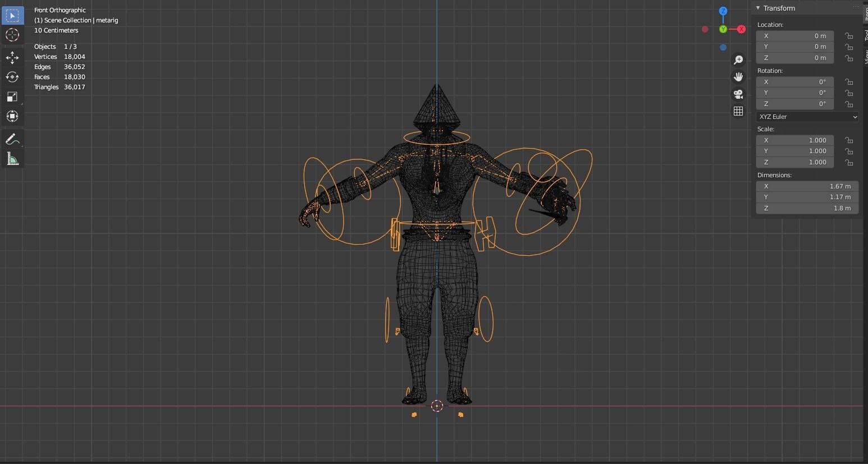Screen dimensions: 868x464
Task: Click the 'Front Orthographic' view label
Action: point(60,10)
